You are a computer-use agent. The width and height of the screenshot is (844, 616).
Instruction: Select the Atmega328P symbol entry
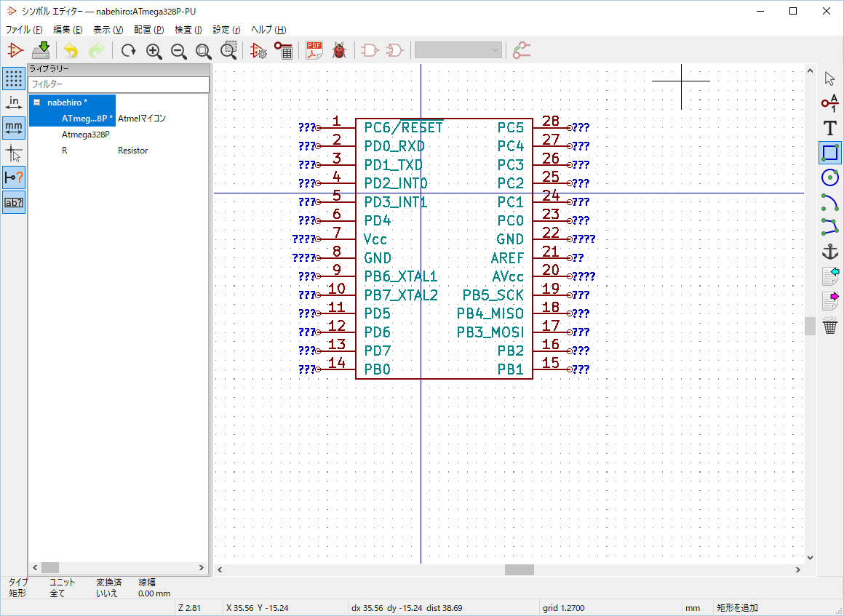tap(86, 135)
